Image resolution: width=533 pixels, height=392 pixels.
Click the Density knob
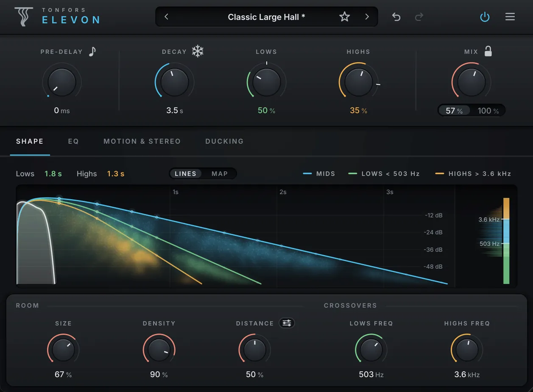click(x=159, y=350)
